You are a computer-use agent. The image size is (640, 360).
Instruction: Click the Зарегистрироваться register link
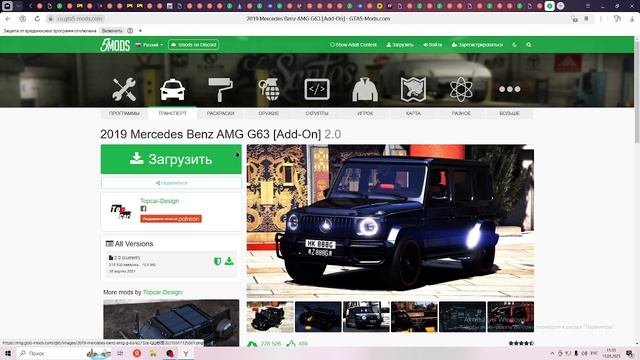click(477, 45)
